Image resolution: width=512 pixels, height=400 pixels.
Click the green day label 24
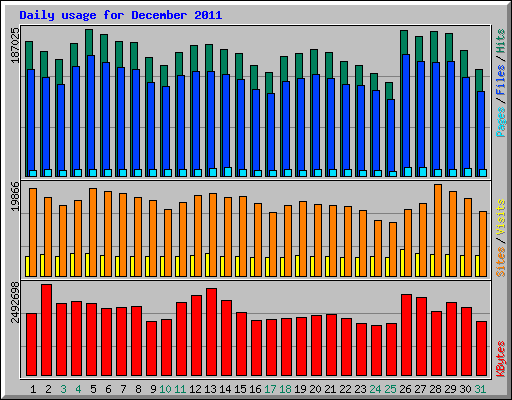375,389
